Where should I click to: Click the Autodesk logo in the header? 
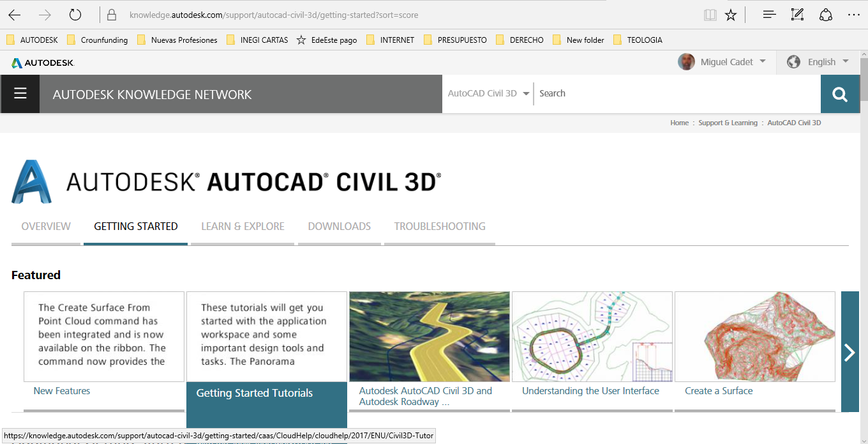[42, 62]
